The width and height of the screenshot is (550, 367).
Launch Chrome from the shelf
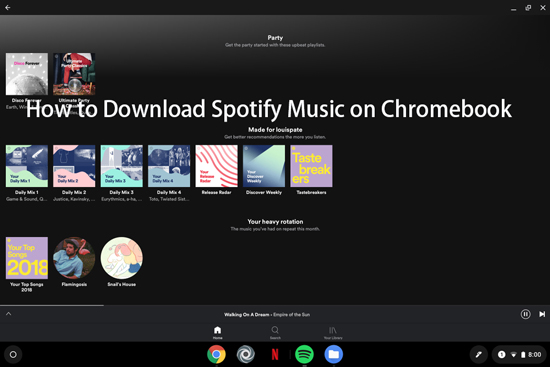[216, 354]
